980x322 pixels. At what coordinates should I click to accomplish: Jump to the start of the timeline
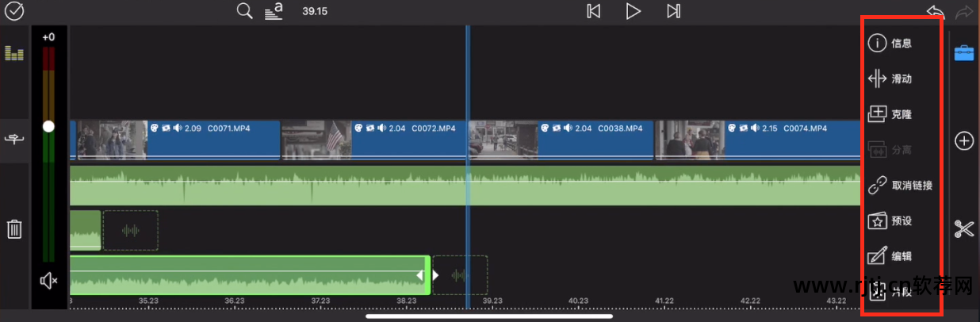[x=593, y=11]
